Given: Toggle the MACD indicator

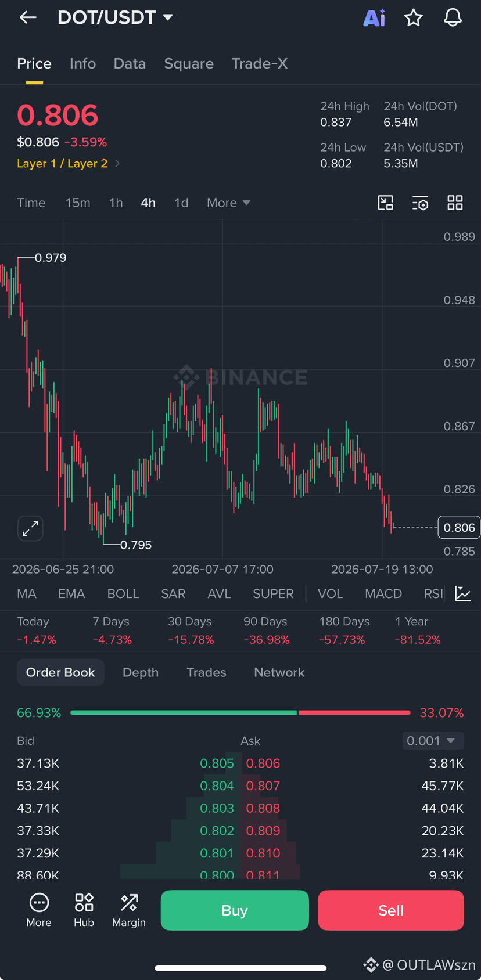Looking at the screenshot, I should (x=383, y=593).
